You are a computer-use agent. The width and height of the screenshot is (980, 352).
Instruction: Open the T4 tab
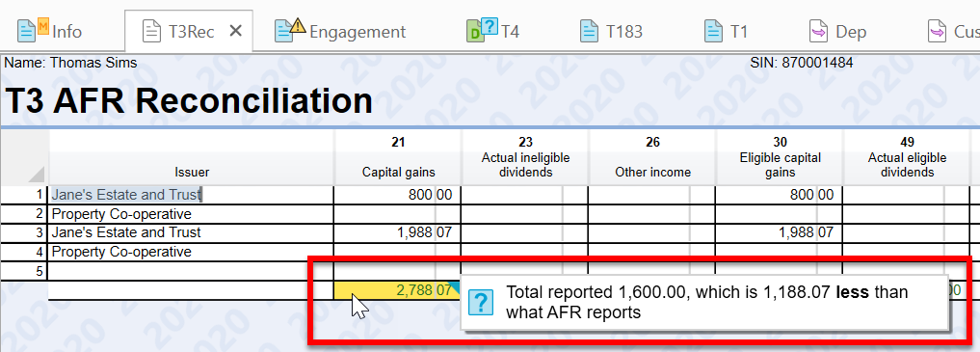(492, 31)
